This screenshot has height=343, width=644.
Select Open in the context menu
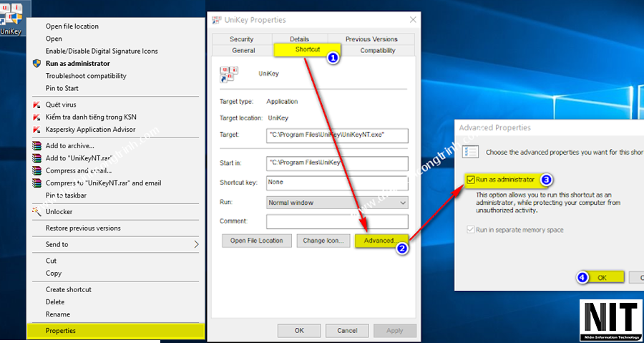click(54, 39)
